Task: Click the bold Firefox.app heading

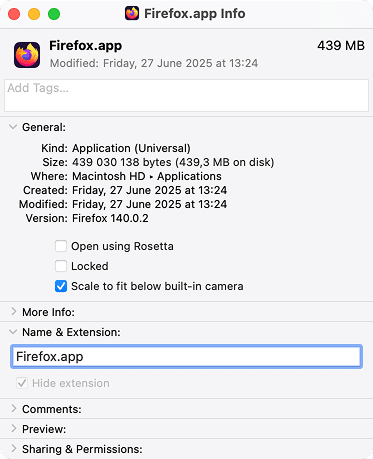Action: tap(86, 46)
